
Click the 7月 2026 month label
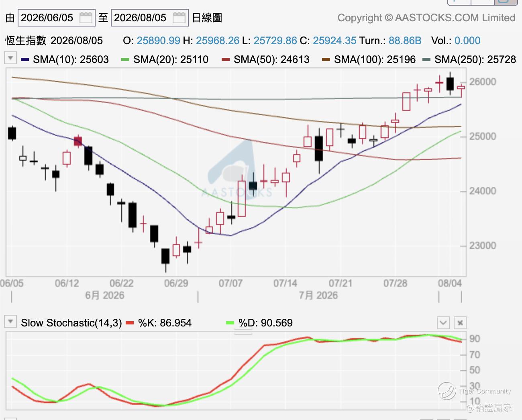click(x=318, y=296)
